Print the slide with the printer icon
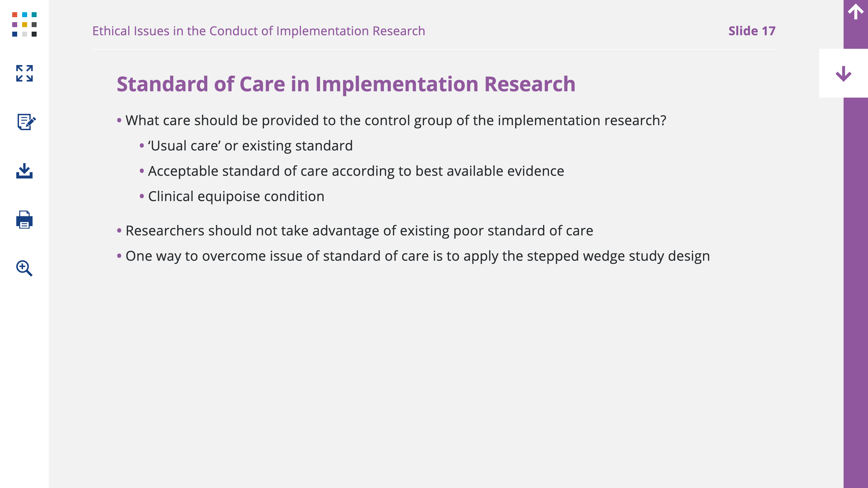Image resolution: width=868 pixels, height=488 pixels. 24,220
